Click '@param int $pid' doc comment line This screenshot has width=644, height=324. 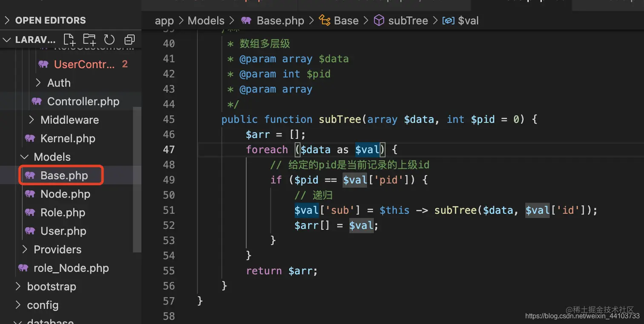[x=285, y=74]
